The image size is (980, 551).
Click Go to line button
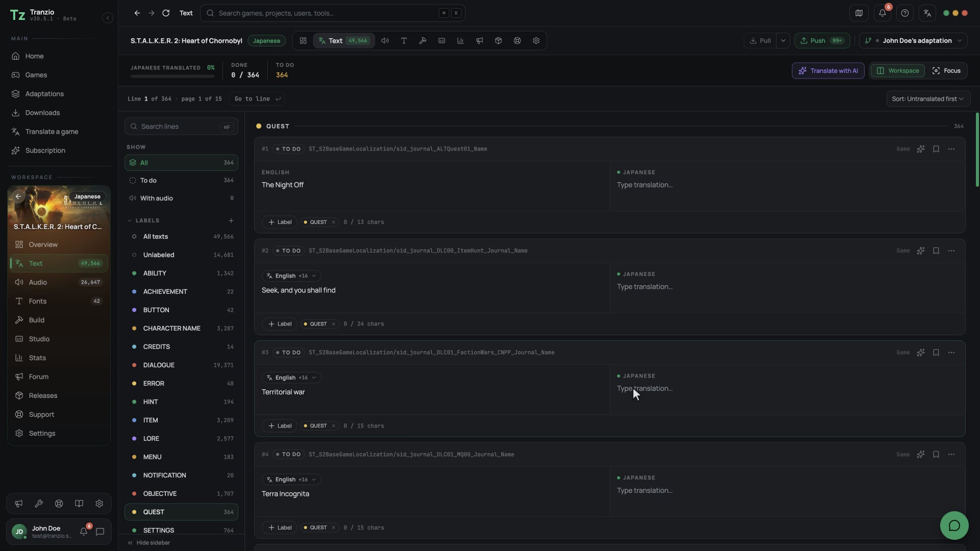(x=257, y=99)
